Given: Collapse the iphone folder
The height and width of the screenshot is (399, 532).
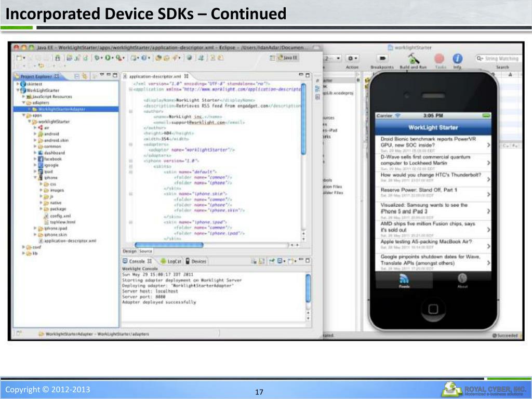Looking at the screenshot, I should coord(35,178).
